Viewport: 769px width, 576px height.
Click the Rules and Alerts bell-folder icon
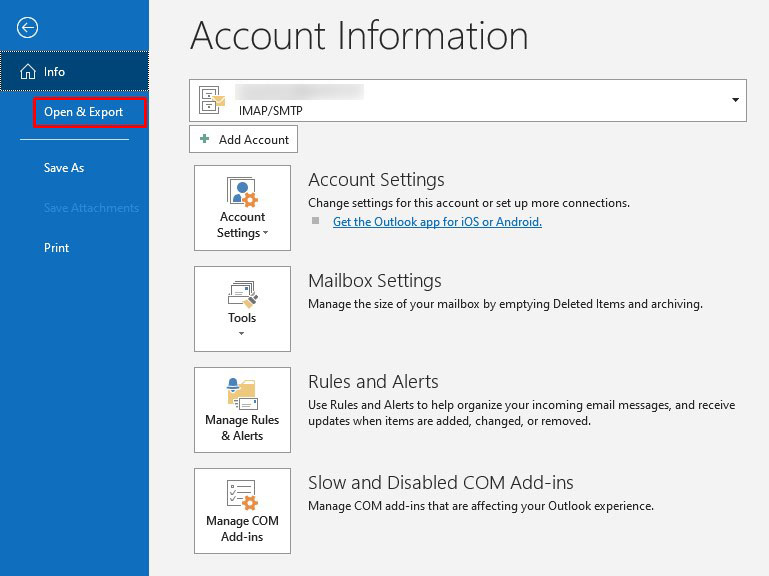click(242, 394)
